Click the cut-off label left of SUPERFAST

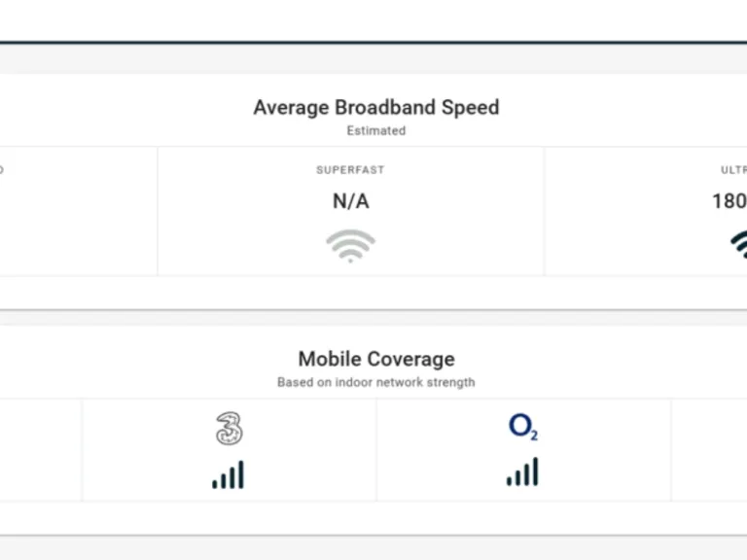(x=2, y=170)
